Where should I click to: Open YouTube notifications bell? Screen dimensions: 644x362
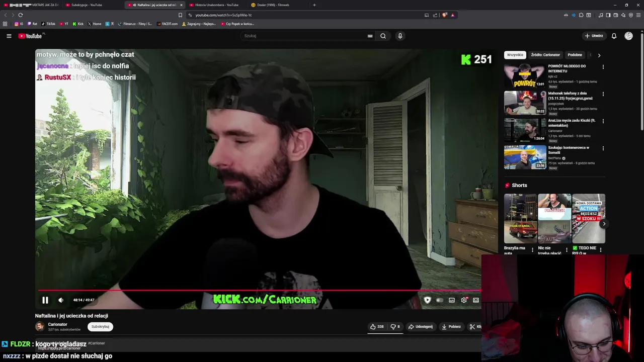(x=614, y=36)
